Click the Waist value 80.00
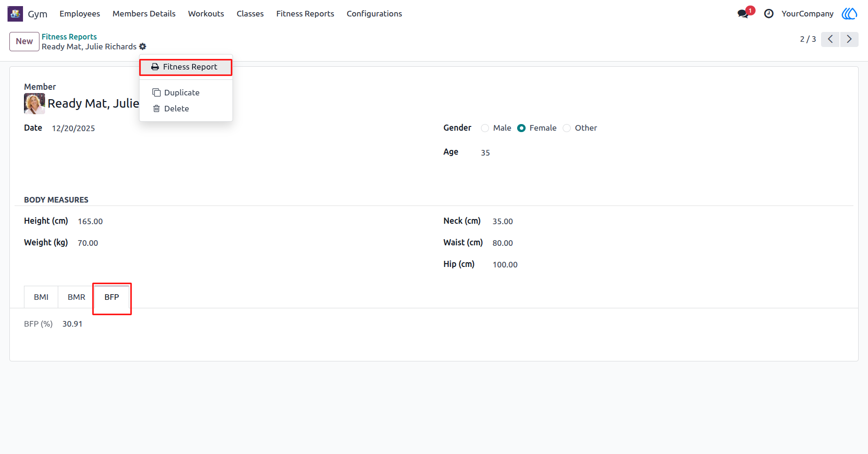Viewport: 868px width, 454px height. tap(503, 243)
